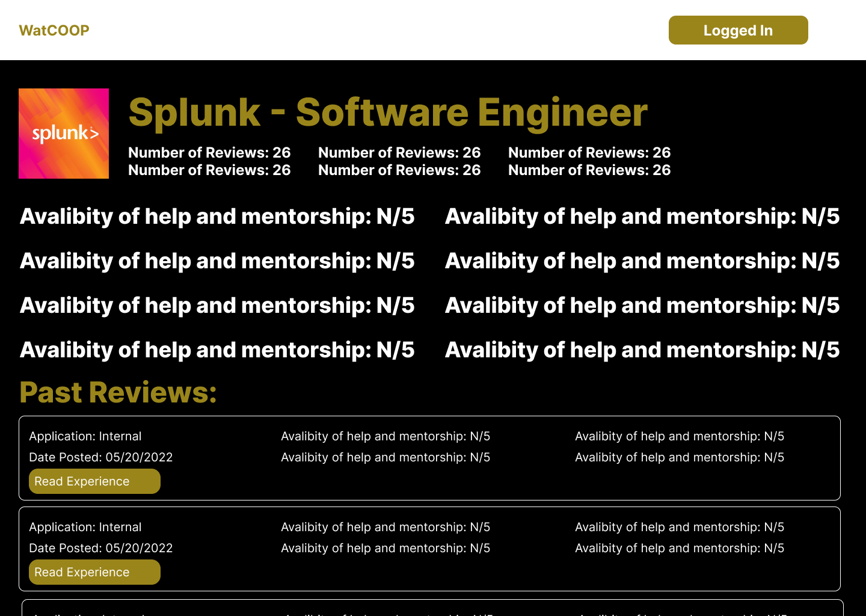Click the Past Reviews heading
This screenshot has height=616, width=866.
click(118, 392)
